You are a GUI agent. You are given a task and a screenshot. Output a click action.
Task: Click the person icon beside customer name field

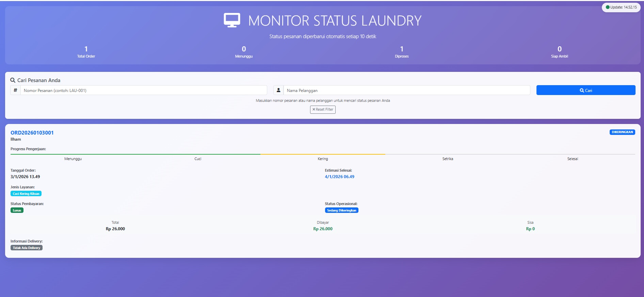(x=278, y=90)
